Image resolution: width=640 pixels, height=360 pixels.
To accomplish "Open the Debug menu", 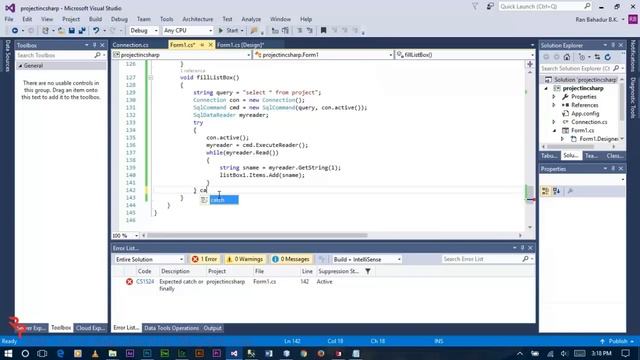I will click(x=119, y=19).
